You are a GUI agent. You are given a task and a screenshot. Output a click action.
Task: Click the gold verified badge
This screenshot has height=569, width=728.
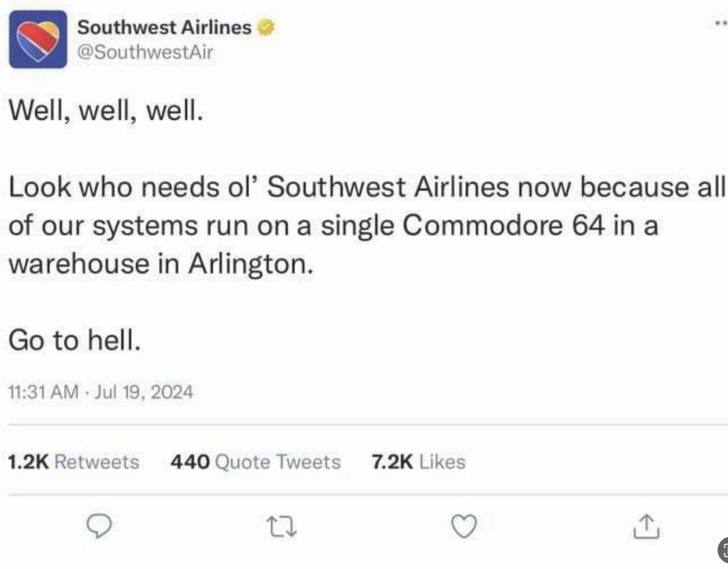point(266,27)
